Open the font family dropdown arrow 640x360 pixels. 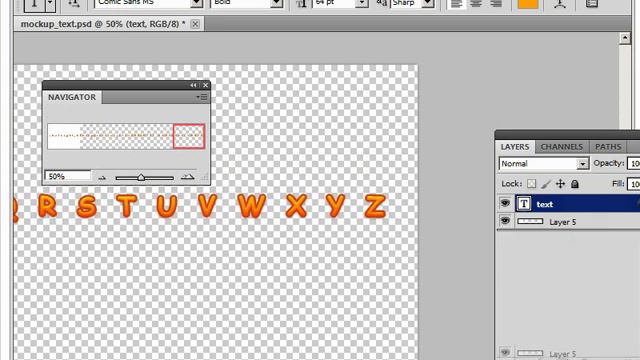click(x=196, y=3)
